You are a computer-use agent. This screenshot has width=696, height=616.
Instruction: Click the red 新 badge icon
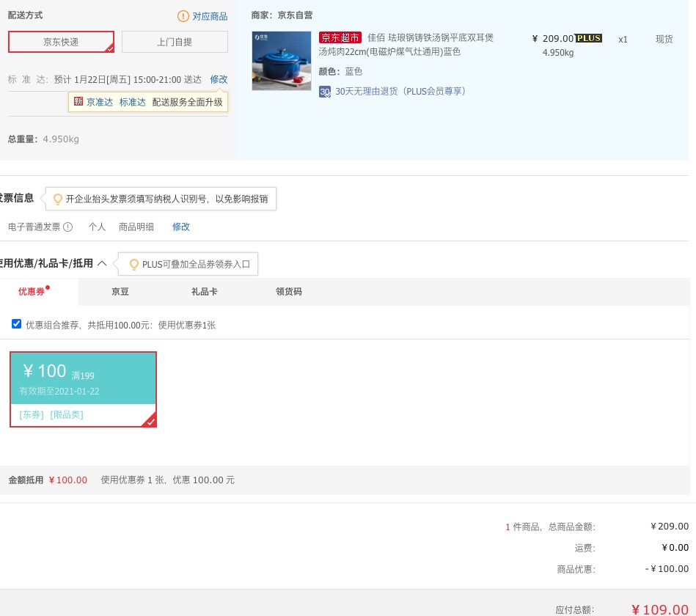(78, 102)
